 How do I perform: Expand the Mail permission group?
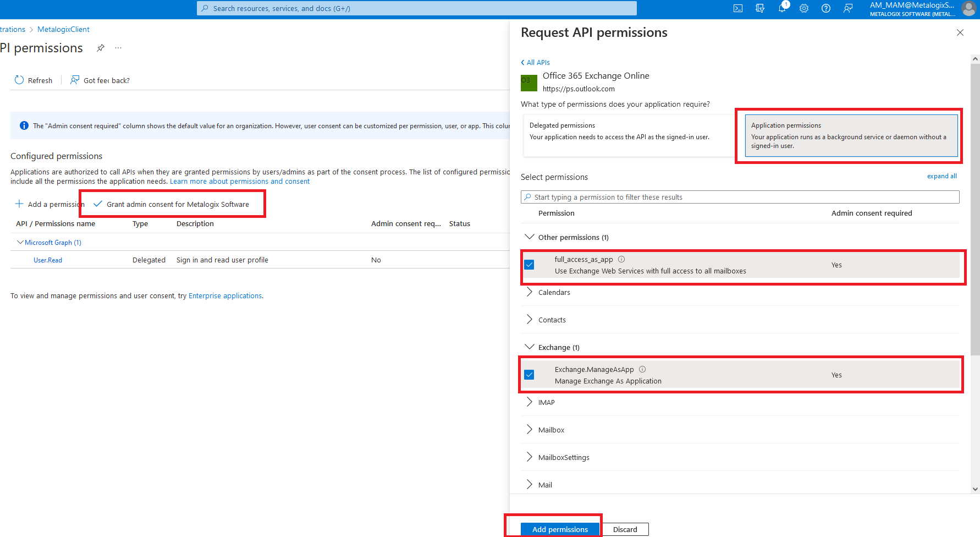pyautogui.click(x=530, y=485)
